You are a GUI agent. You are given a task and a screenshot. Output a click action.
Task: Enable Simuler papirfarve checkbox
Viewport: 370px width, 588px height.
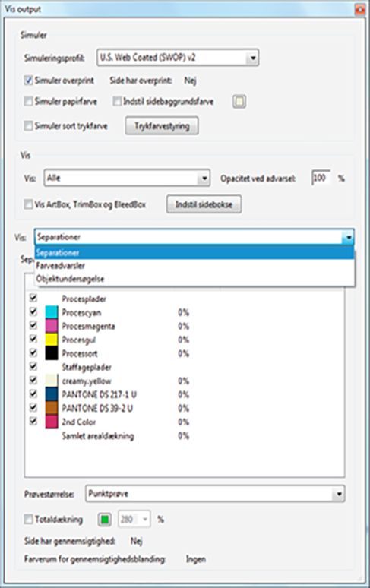click(x=28, y=101)
